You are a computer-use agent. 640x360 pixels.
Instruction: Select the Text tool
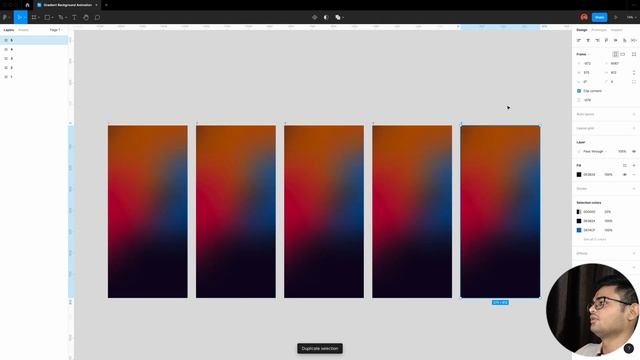74,18
